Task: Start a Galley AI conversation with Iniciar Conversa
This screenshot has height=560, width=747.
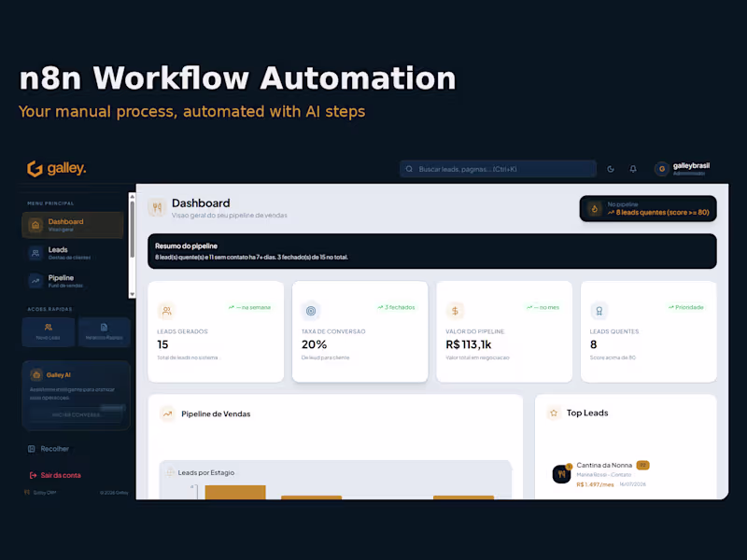Action: tap(77, 414)
